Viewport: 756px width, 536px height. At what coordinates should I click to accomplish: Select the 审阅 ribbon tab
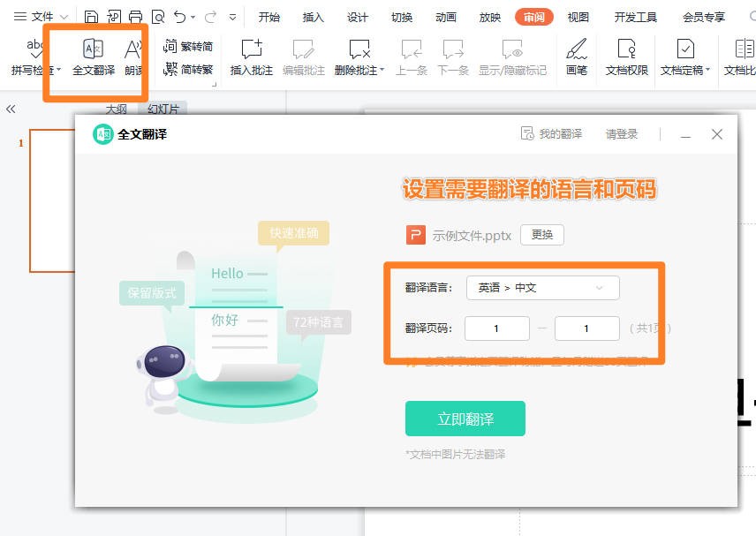click(x=534, y=18)
